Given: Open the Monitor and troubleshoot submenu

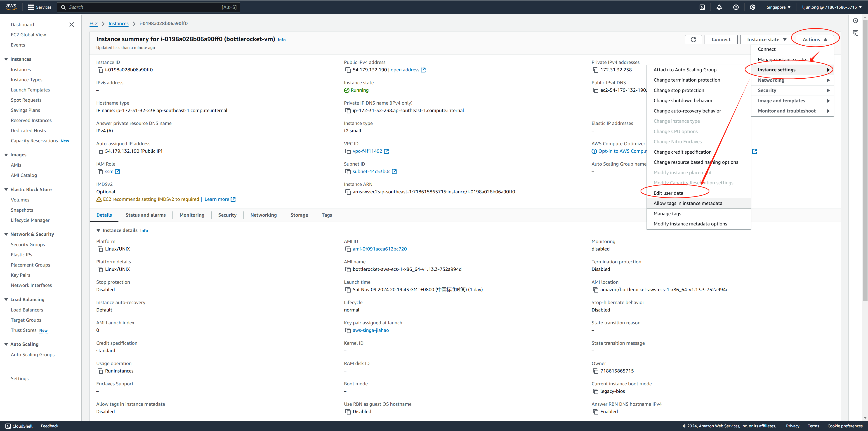Looking at the screenshot, I should (x=792, y=111).
